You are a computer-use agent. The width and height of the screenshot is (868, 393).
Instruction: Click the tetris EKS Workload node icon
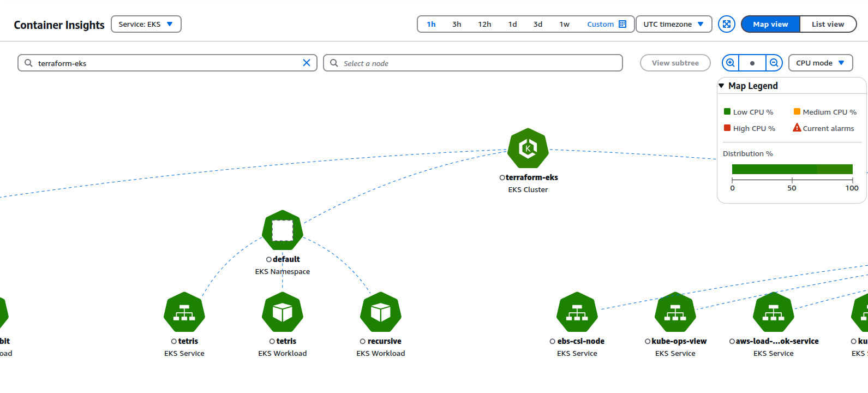click(x=283, y=312)
